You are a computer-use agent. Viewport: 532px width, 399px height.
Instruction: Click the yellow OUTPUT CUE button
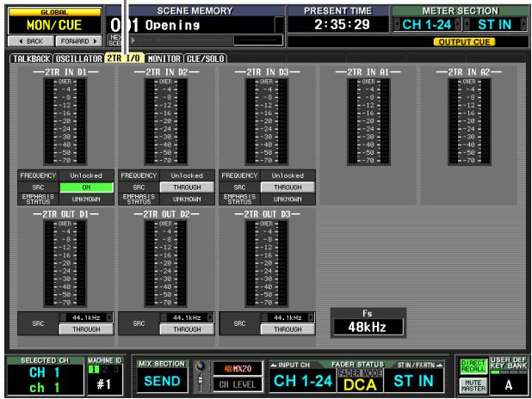pos(464,42)
